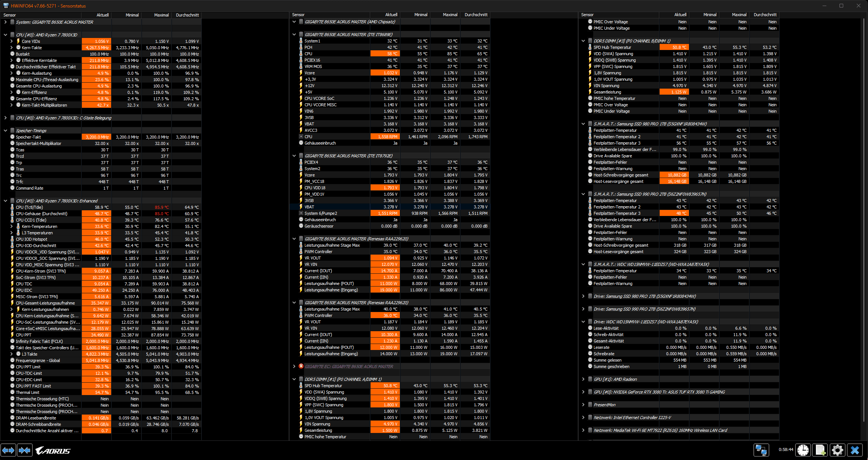Select the VBAT row under ITE IT8792E

click(390, 207)
